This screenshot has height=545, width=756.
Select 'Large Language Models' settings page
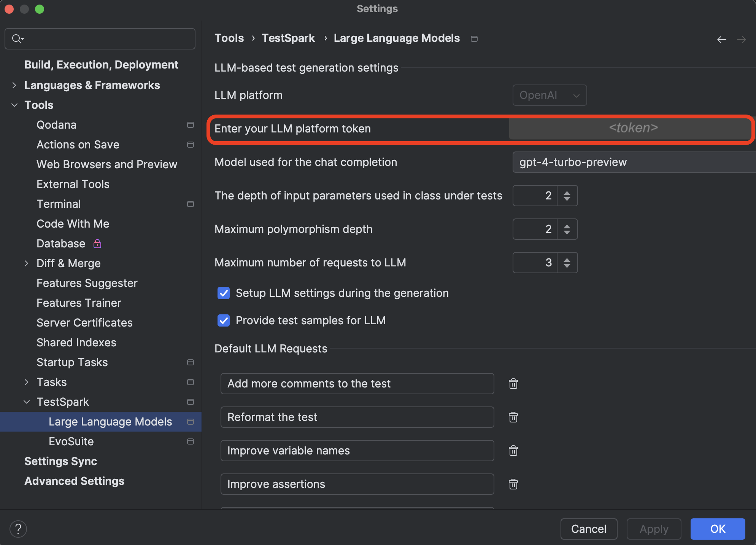(x=110, y=422)
